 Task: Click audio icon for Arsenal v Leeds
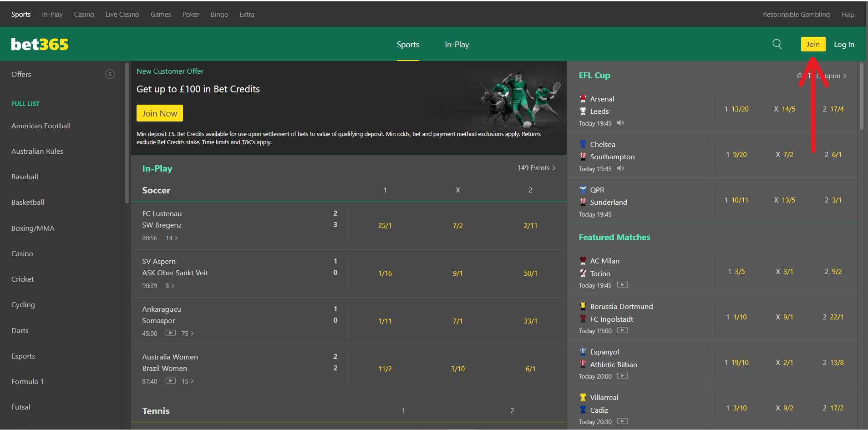click(620, 123)
